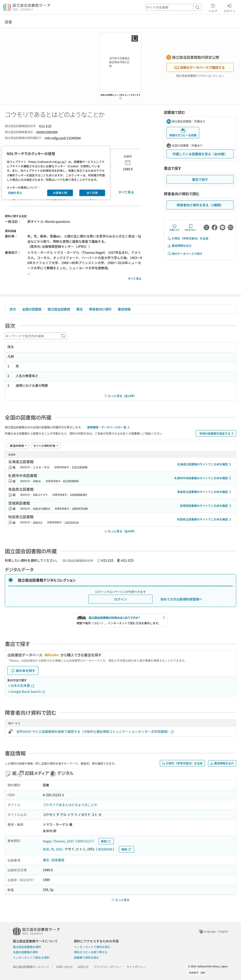This screenshot has width=241, height=980.
Task: Click 紙の本を探す button
Action: point(23,671)
